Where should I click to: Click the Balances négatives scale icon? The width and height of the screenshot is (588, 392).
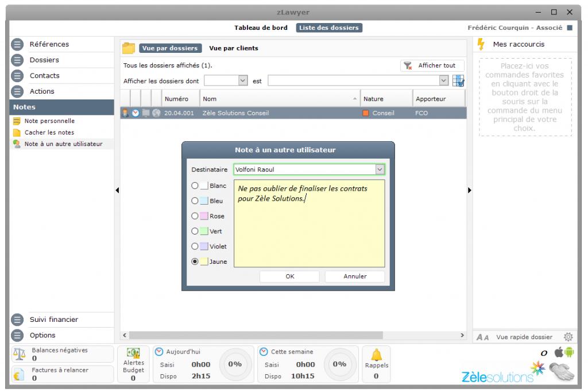(x=19, y=354)
